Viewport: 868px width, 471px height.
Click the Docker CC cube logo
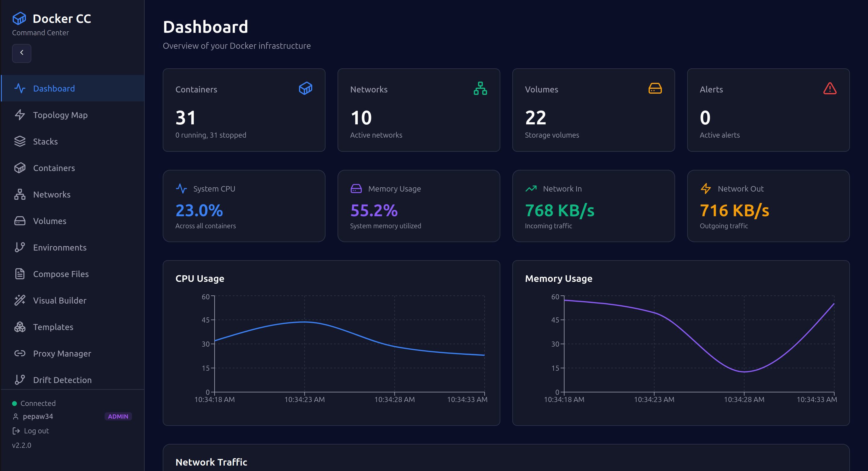(19, 18)
